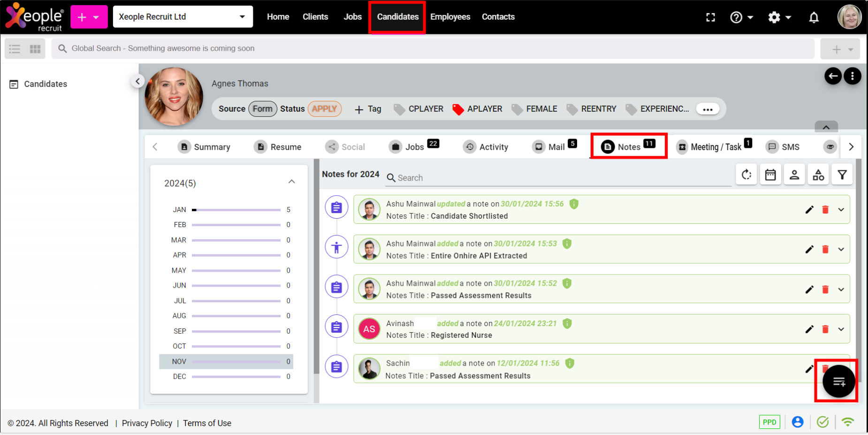Click the Global Search field
This screenshot has width=868, height=435.
point(433,49)
